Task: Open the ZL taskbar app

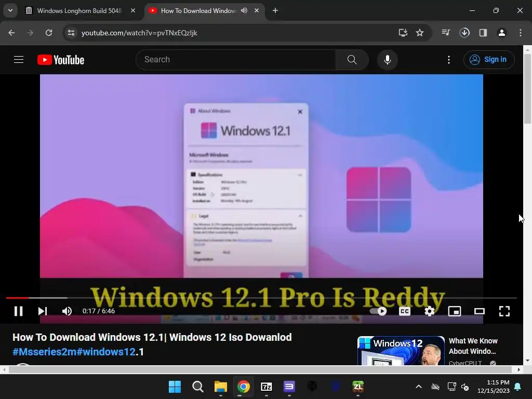Action: (x=358, y=387)
